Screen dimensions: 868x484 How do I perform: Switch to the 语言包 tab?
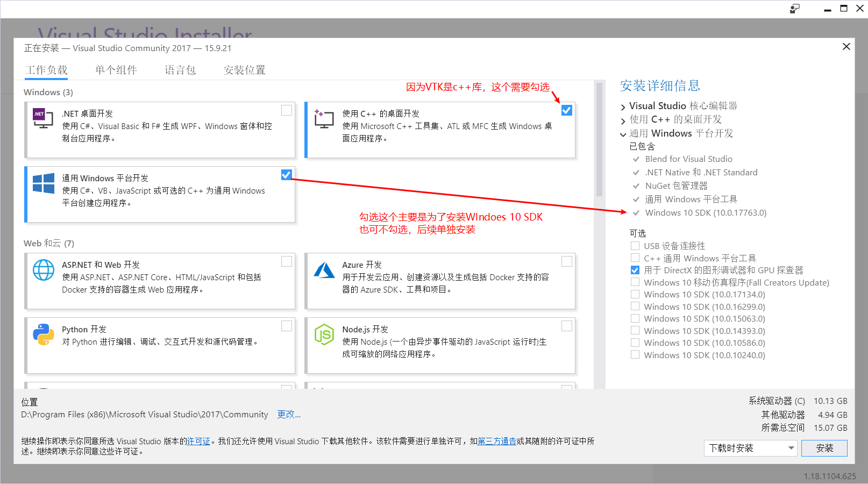(180, 70)
